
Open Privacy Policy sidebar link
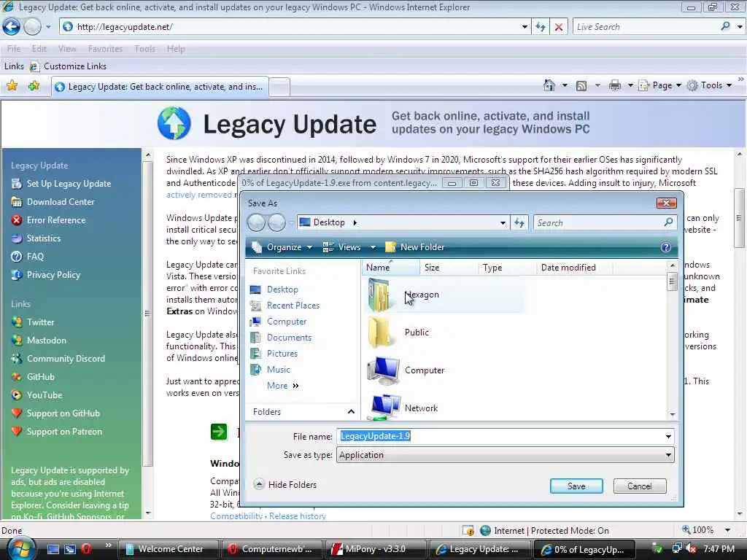[x=53, y=275]
